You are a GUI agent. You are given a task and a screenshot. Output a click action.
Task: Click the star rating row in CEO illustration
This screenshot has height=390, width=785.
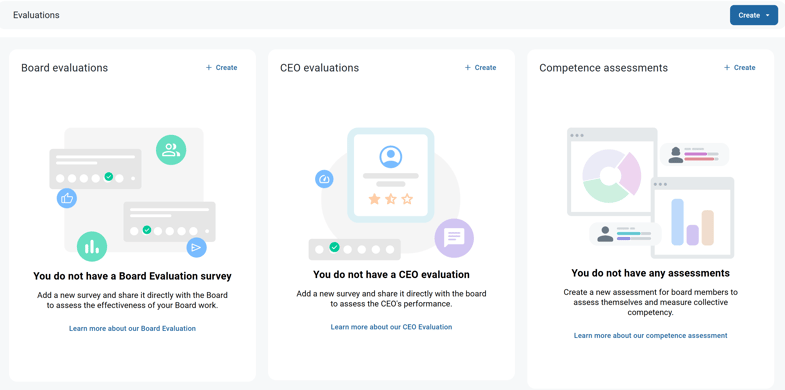390,199
